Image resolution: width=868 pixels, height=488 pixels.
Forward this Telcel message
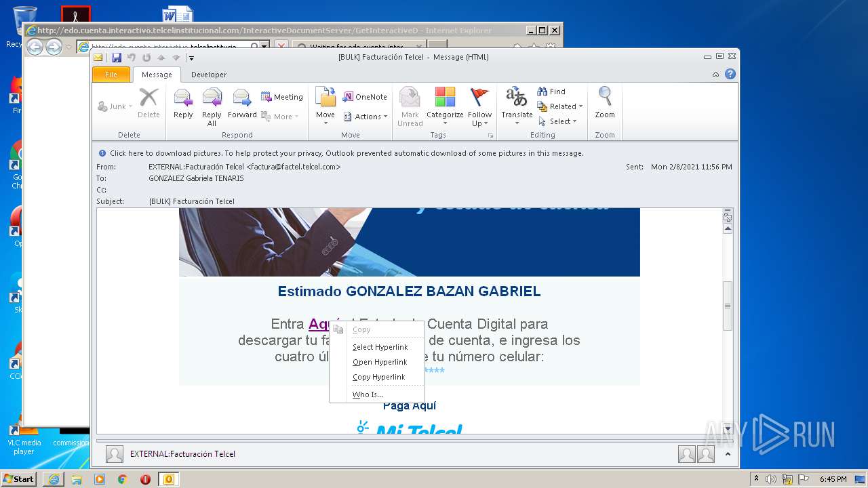pos(242,104)
